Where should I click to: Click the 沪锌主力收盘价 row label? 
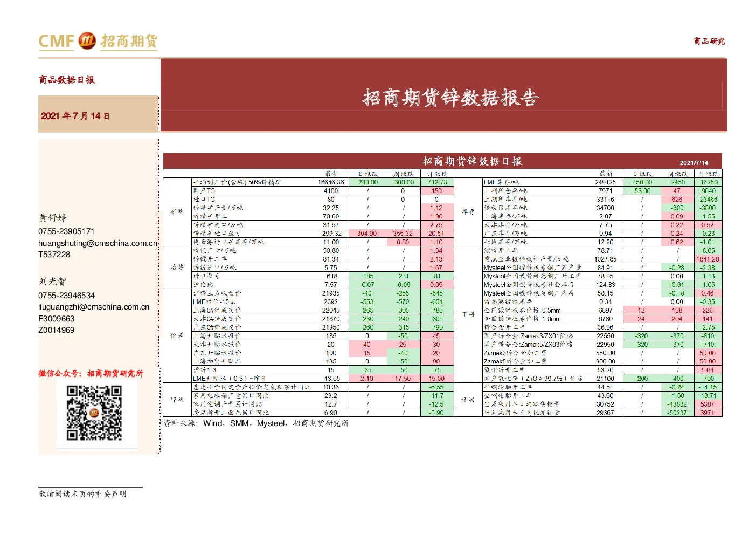pyautogui.click(x=217, y=293)
